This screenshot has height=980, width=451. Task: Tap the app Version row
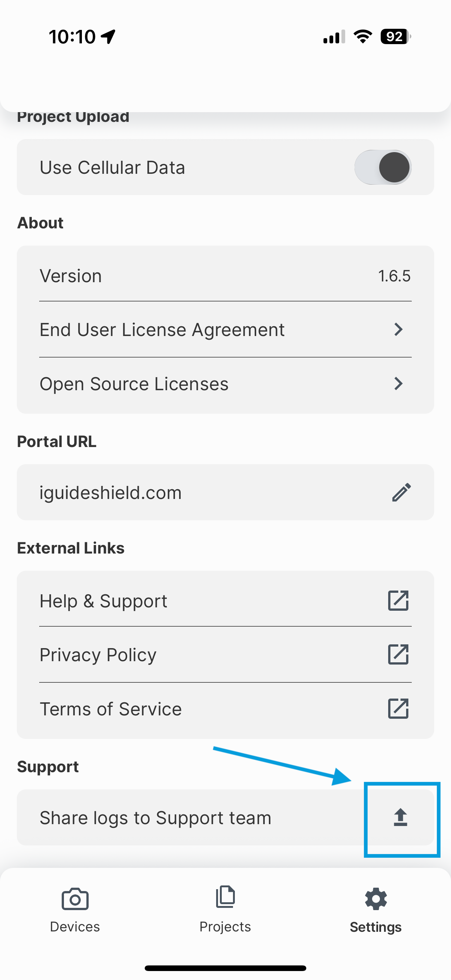(x=225, y=275)
